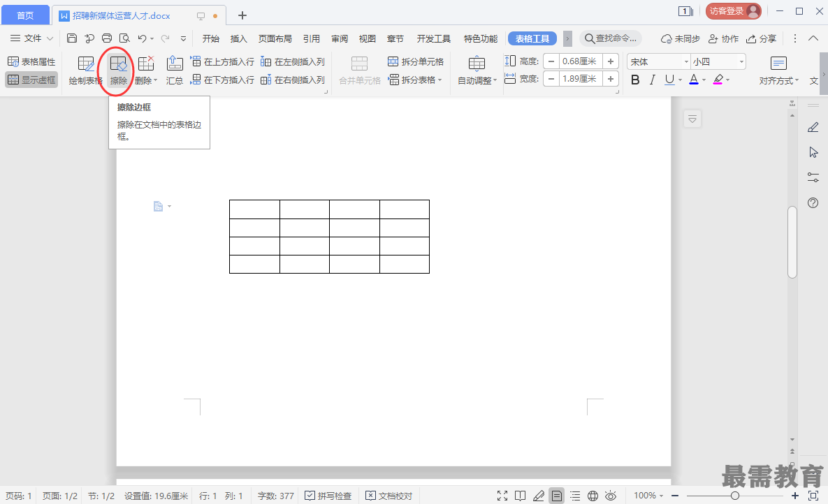Screen dimensions: 828x504
Task: Click the 查找命令 search box
Action: [x=611, y=38]
